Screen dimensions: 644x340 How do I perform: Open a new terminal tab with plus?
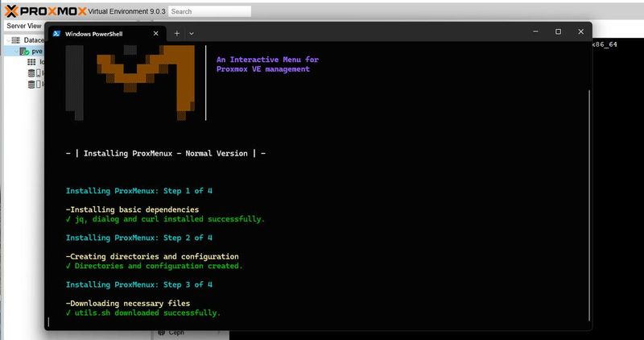pos(177,34)
